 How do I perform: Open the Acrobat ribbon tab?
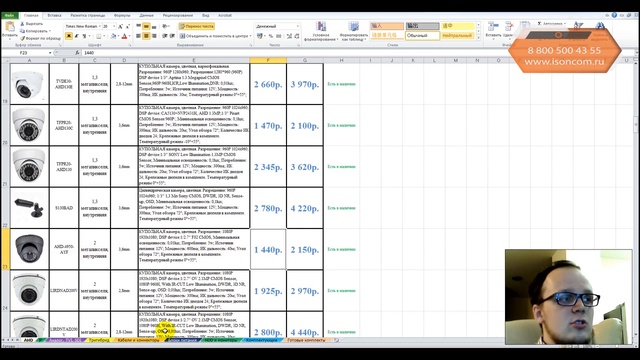pos(225,16)
